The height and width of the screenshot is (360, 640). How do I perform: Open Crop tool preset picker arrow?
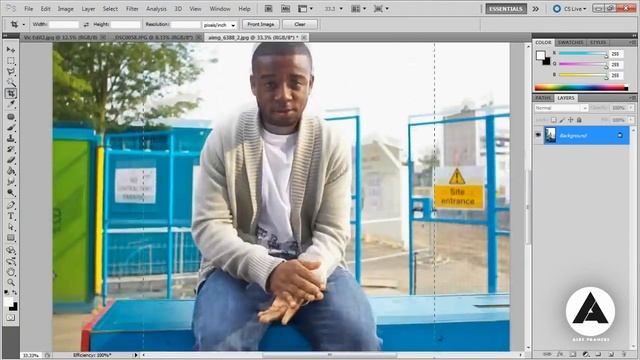(x=23, y=25)
